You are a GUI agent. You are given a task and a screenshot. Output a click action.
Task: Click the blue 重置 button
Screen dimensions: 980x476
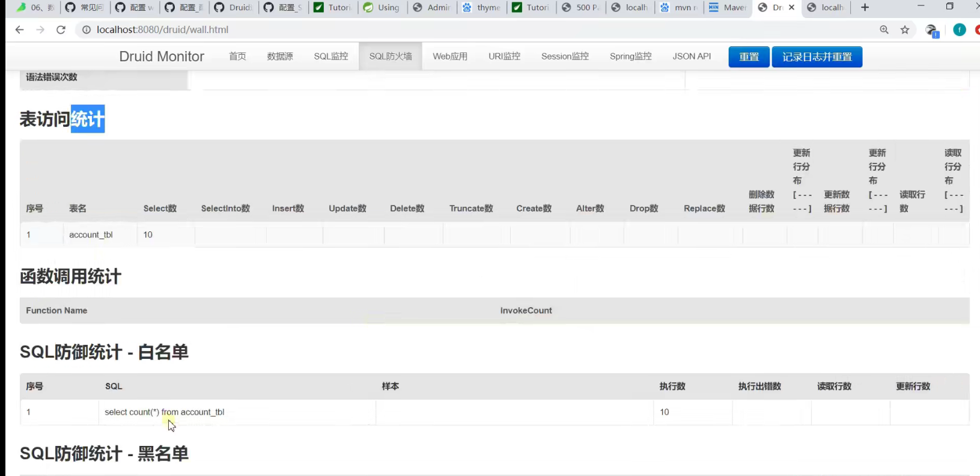pyautogui.click(x=749, y=56)
